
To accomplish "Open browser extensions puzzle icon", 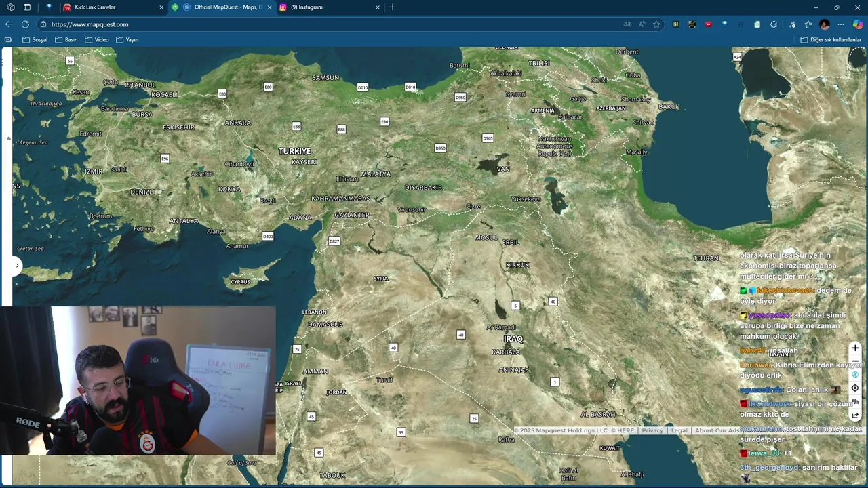I will (774, 24).
